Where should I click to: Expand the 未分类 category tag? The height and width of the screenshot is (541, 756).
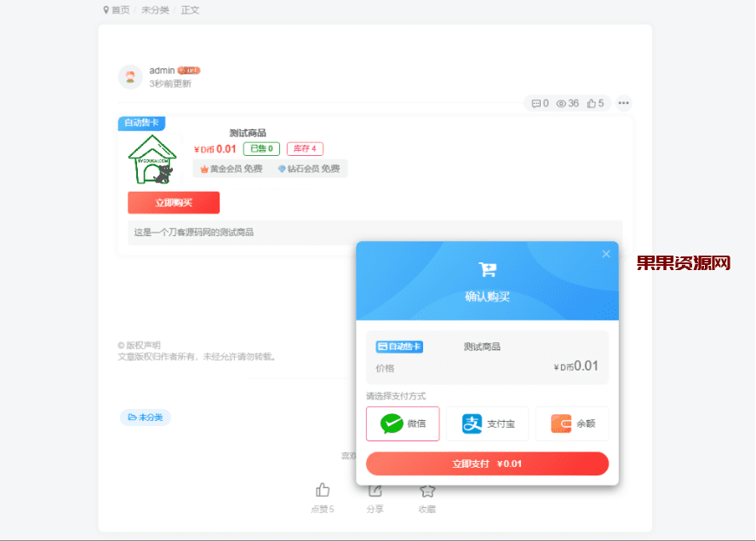[145, 417]
